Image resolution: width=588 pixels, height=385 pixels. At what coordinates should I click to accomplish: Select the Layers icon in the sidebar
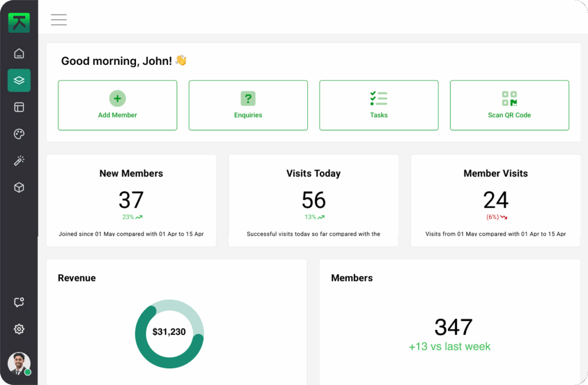pyautogui.click(x=19, y=80)
